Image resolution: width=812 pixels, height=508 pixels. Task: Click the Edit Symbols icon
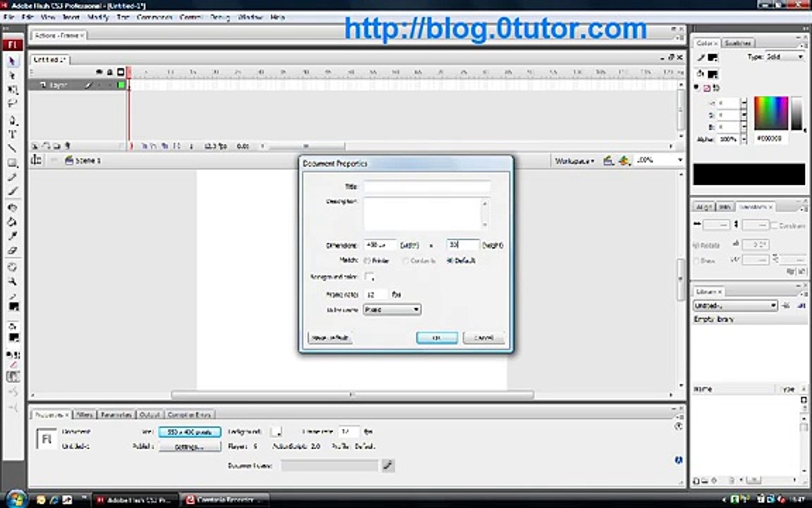pyautogui.click(x=624, y=161)
